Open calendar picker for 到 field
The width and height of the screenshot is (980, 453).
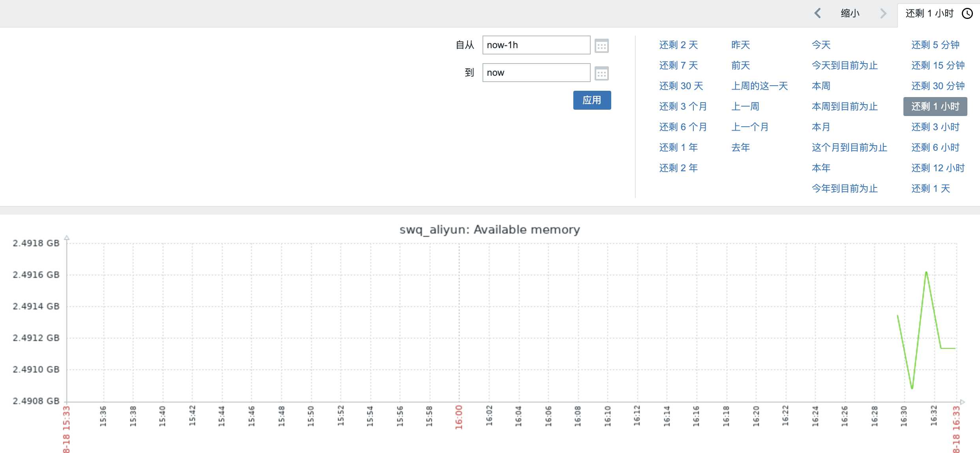coord(601,73)
